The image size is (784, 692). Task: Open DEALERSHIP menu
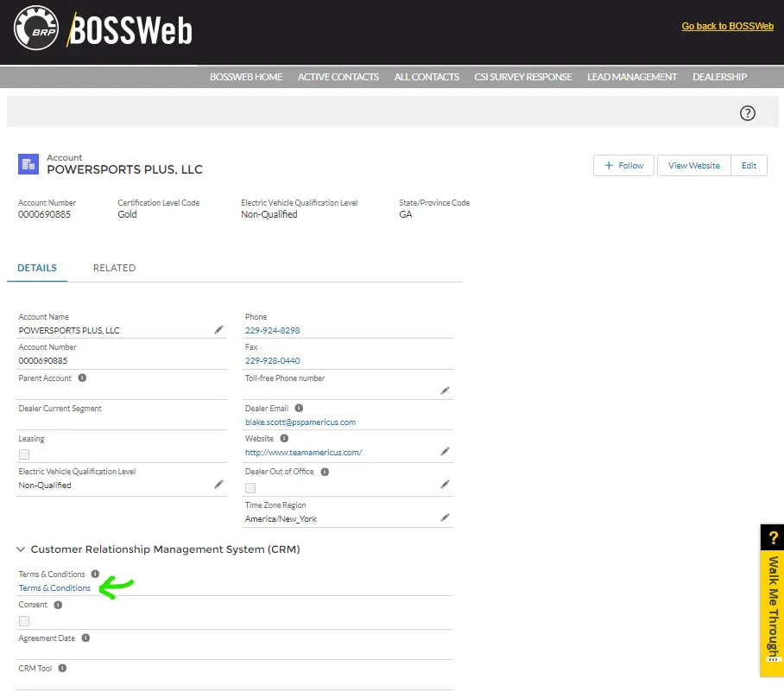719,77
